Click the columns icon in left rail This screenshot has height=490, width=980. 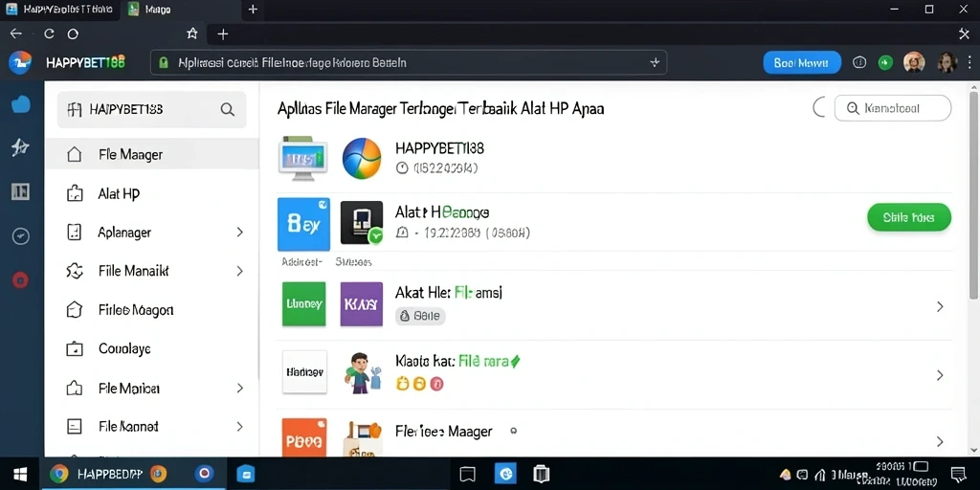pyautogui.click(x=20, y=191)
